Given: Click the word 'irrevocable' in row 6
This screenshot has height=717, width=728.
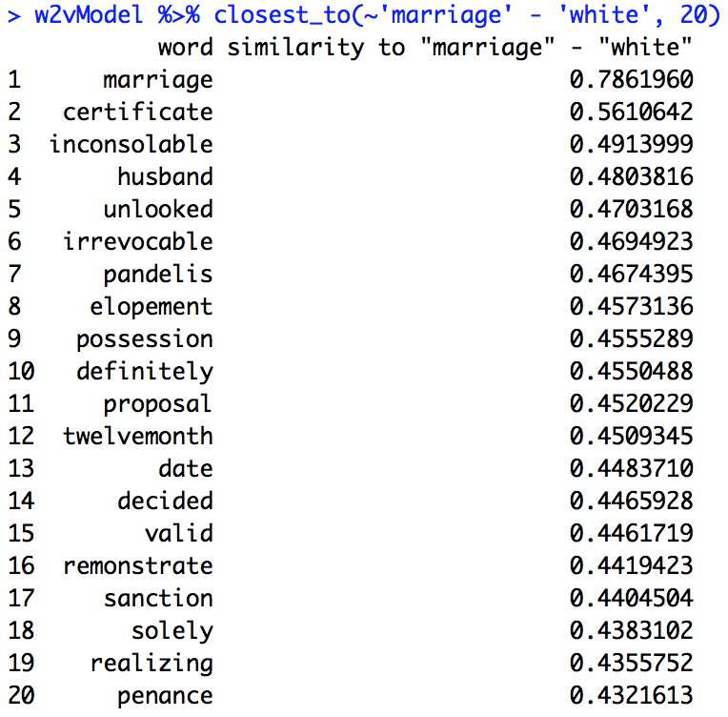Looking at the screenshot, I should pyautogui.click(x=138, y=242).
